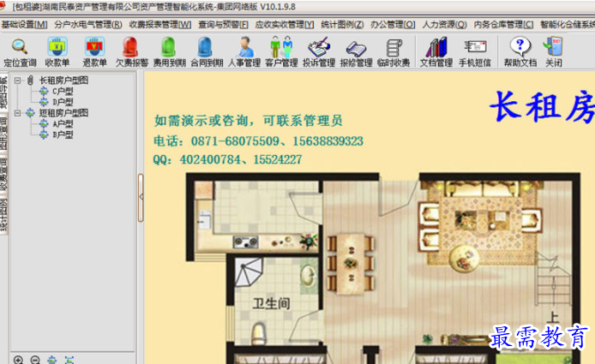This screenshot has height=364, width=595.
Task: Open 手机短信 SMS tool
Action: pos(475,52)
